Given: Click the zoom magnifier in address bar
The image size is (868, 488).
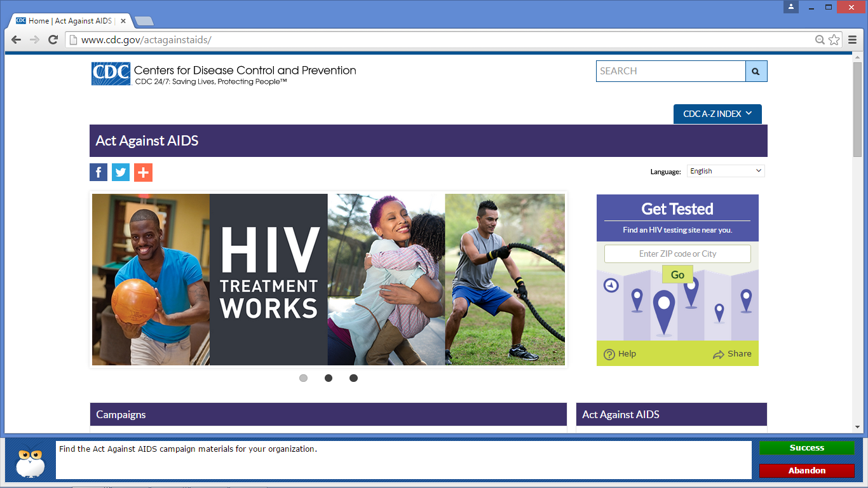Looking at the screenshot, I should (x=820, y=39).
